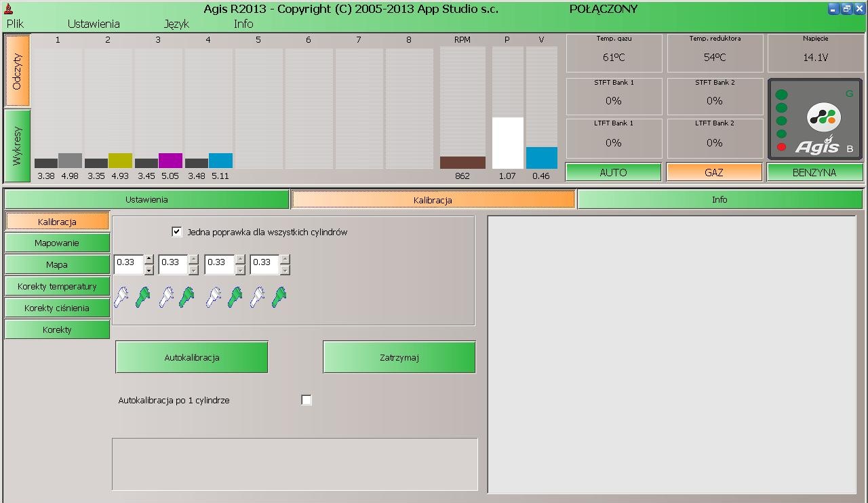
Task: Open the Język menu
Action: (176, 24)
